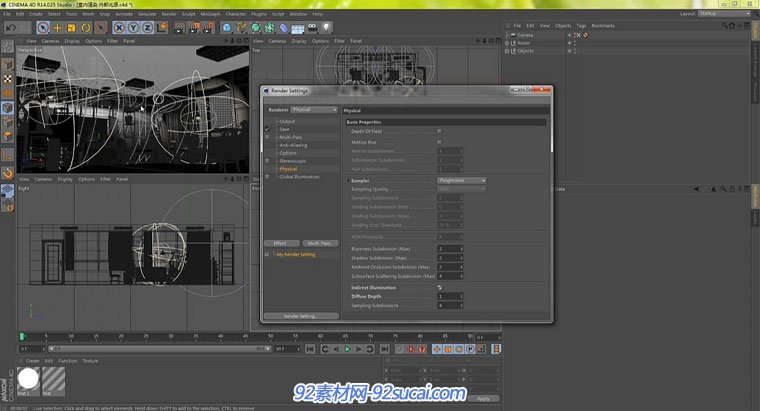This screenshot has height=411, width=760.
Task: Open the Renderer dropdown showing Physical
Action: (314, 110)
